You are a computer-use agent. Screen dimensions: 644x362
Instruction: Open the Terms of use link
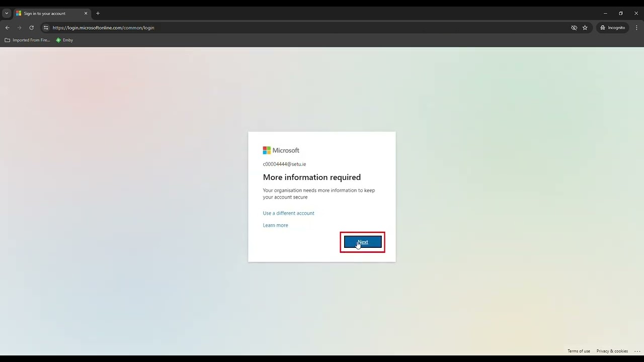click(x=579, y=351)
